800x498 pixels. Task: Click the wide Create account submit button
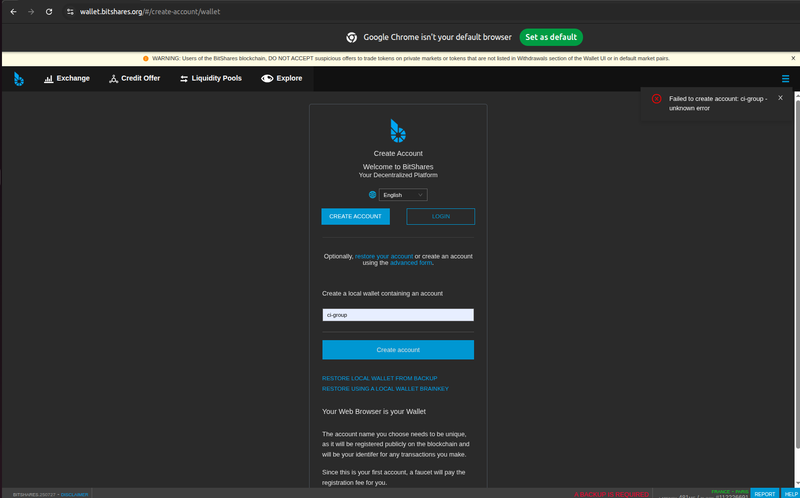398,350
